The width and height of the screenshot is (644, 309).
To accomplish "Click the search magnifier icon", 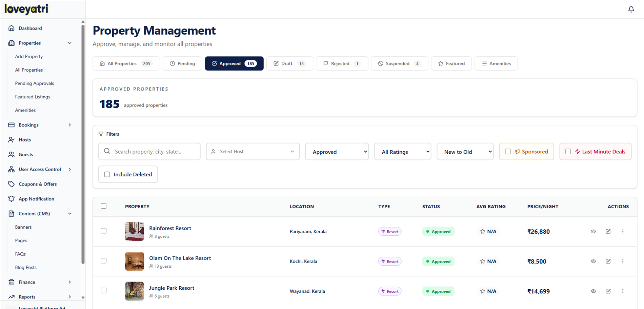I will point(107,151).
